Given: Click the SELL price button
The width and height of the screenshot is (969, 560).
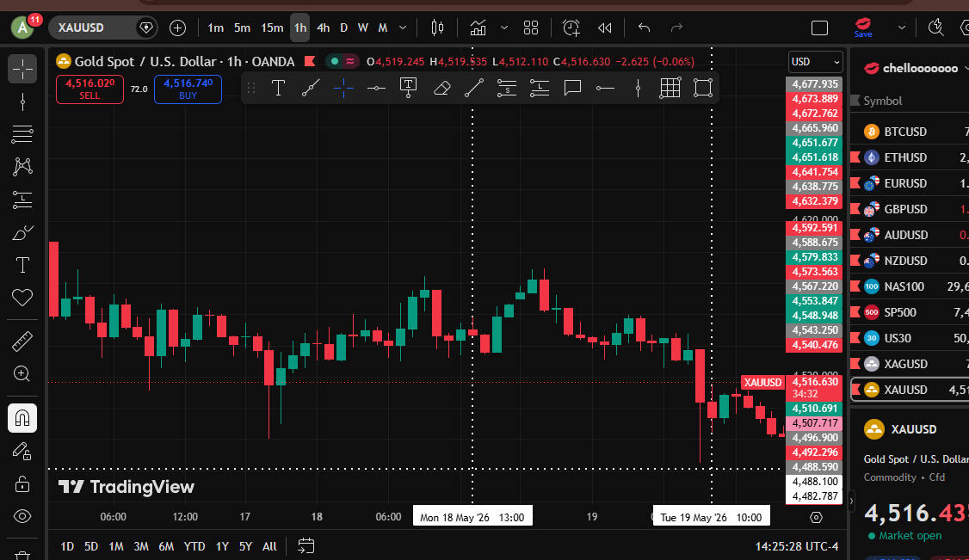Looking at the screenshot, I should (x=89, y=89).
